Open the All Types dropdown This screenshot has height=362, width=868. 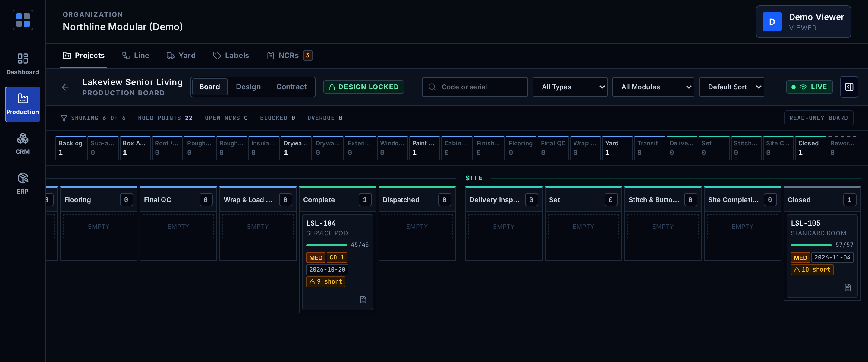(x=570, y=87)
